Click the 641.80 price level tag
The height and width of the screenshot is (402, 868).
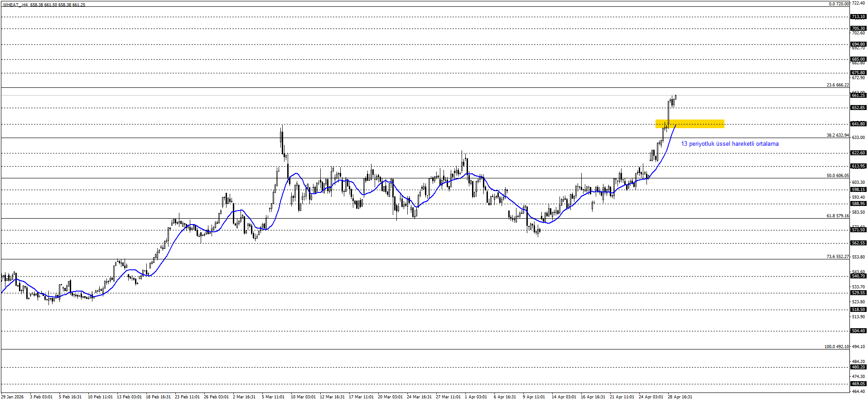[x=858, y=124]
